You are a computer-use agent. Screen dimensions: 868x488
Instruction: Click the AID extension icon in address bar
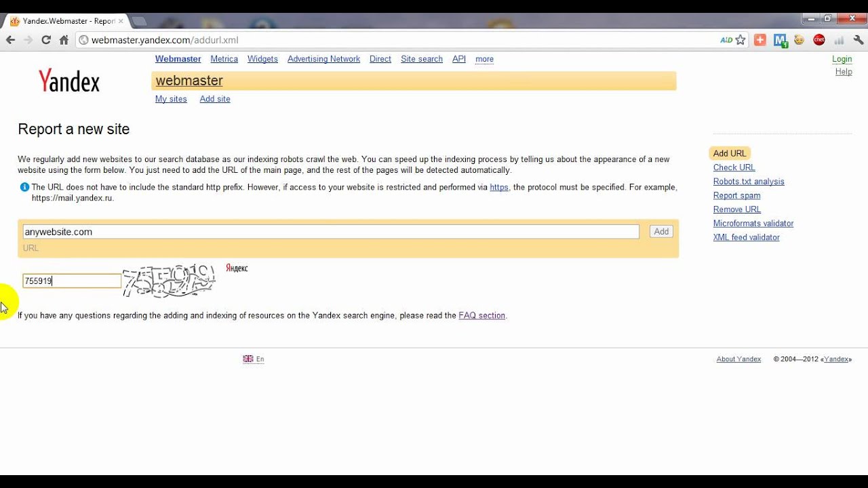pyautogui.click(x=726, y=40)
